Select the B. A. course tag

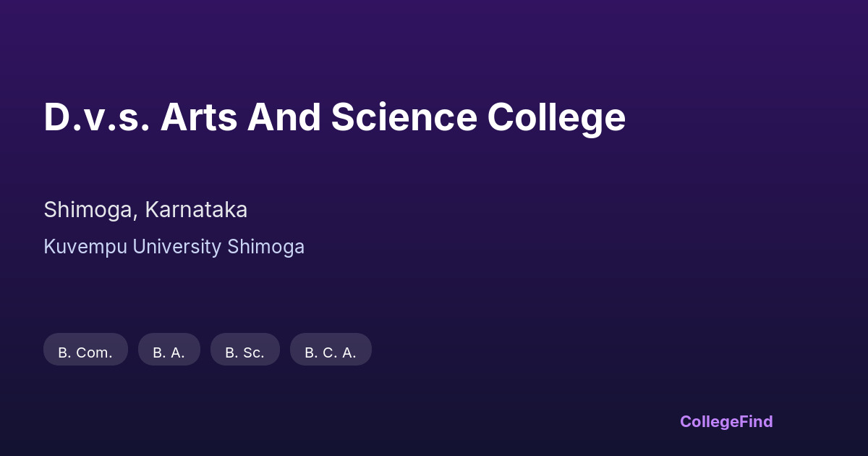(169, 352)
